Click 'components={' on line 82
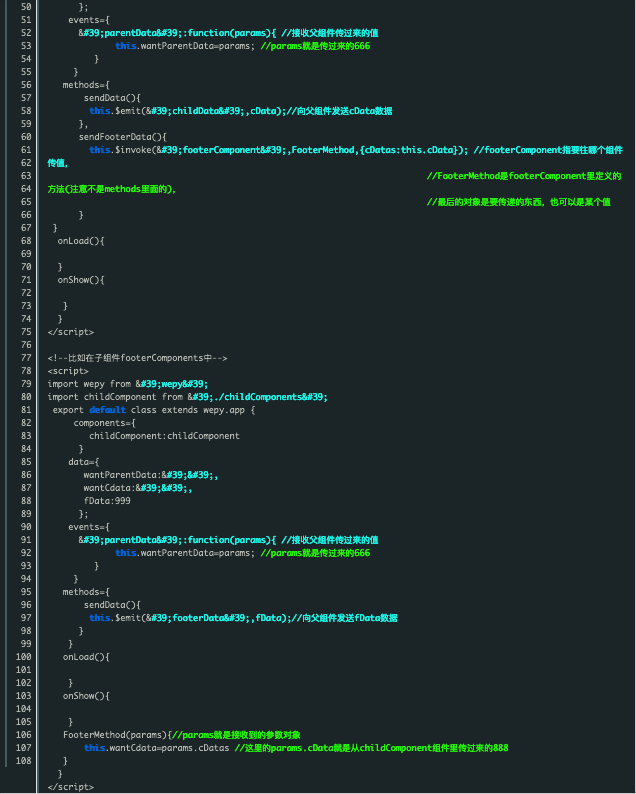 [x=104, y=423]
